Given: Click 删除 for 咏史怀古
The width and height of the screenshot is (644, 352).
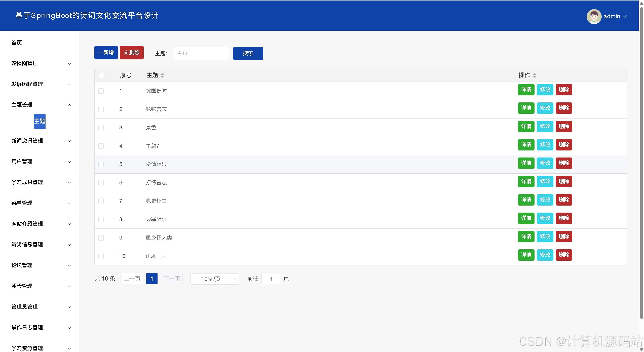Looking at the screenshot, I should tap(564, 200).
